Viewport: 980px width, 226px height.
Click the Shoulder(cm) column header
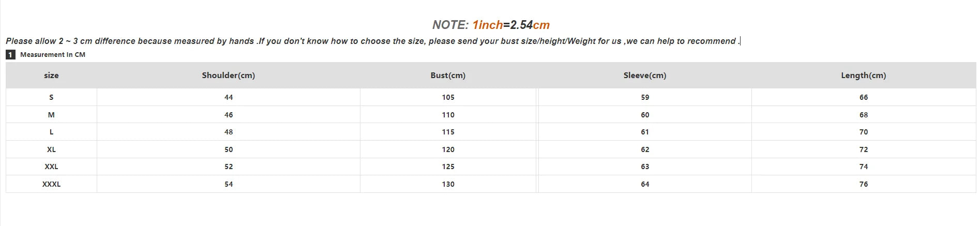coord(228,76)
